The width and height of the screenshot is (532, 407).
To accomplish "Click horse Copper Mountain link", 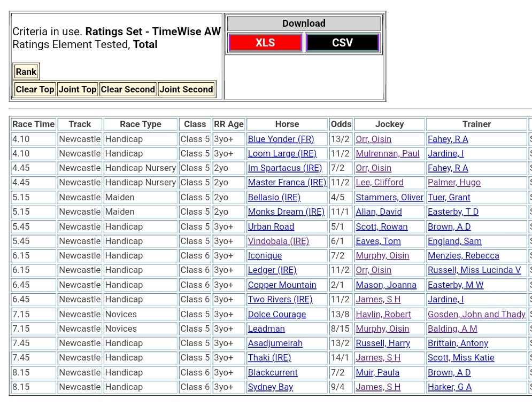I will click(x=282, y=285).
